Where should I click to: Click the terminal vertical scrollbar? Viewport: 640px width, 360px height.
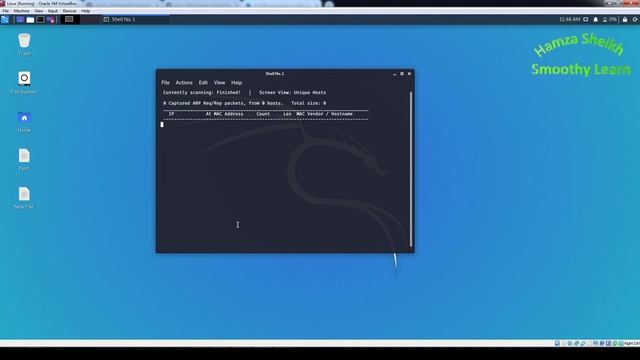(x=411, y=169)
